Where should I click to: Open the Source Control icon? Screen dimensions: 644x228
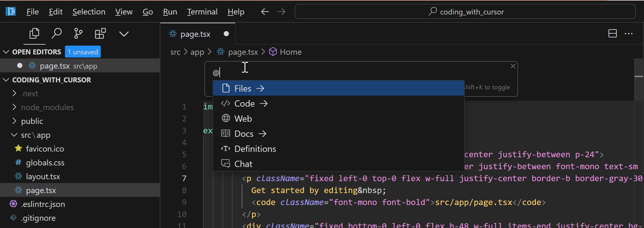[78, 33]
